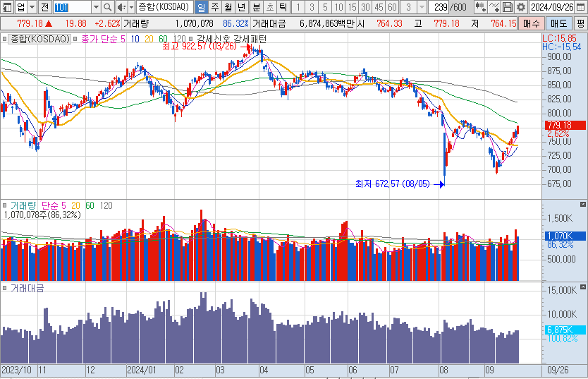Open the calendar date picker icon
This screenshot has height=379, width=588.
[580, 7]
